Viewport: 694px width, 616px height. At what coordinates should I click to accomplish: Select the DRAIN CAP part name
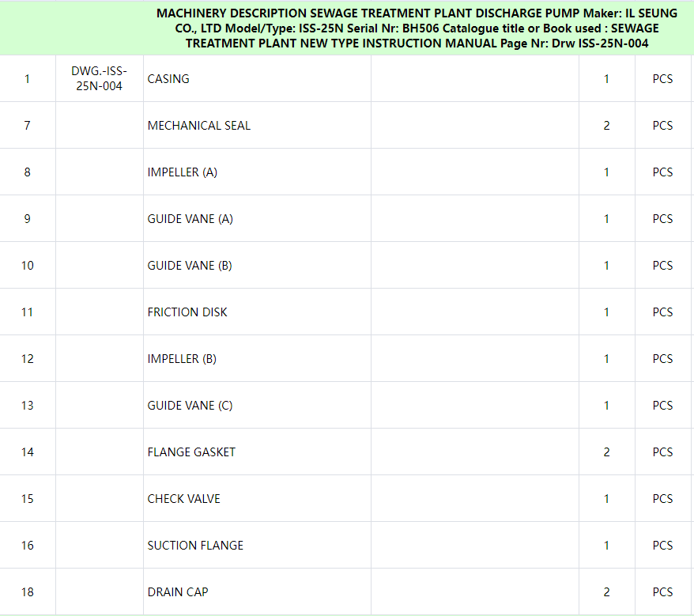(x=178, y=592)
